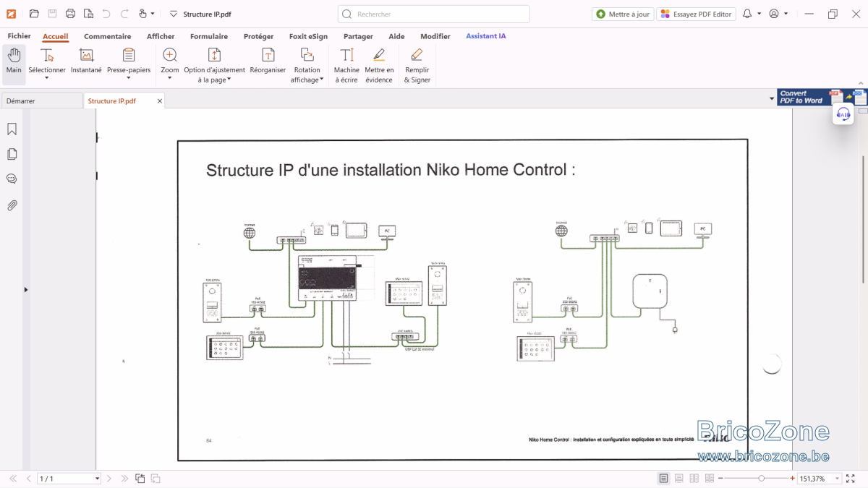Viewport: 868px width, 488px height.
Task: Open the Fichier menu
Action: (x=20, y=36)
